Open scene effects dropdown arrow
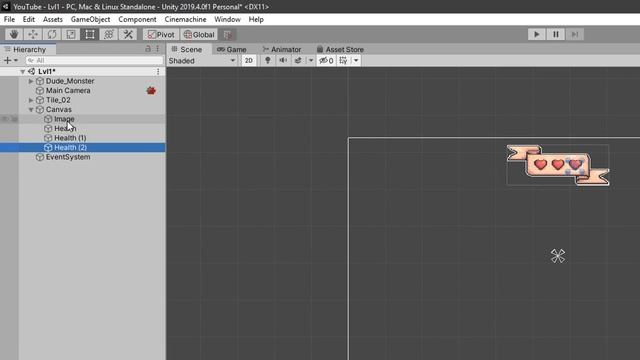640x360 pixels. tap(311, 60)
